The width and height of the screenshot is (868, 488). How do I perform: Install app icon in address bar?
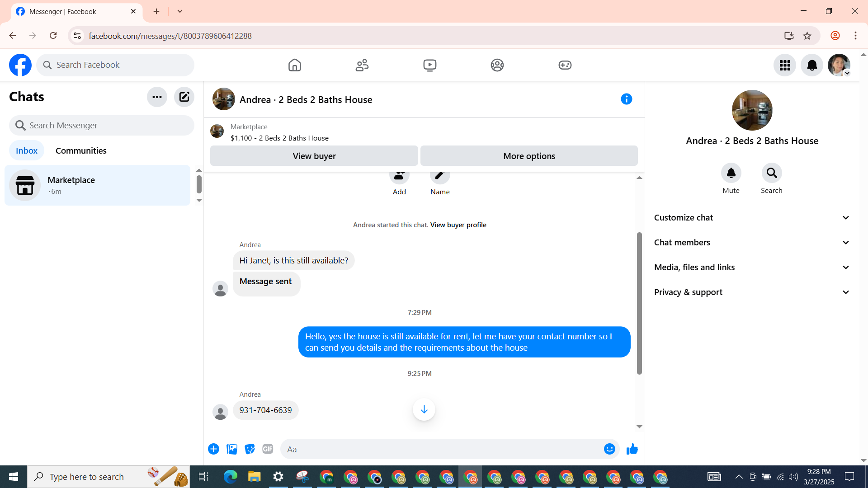789,36
